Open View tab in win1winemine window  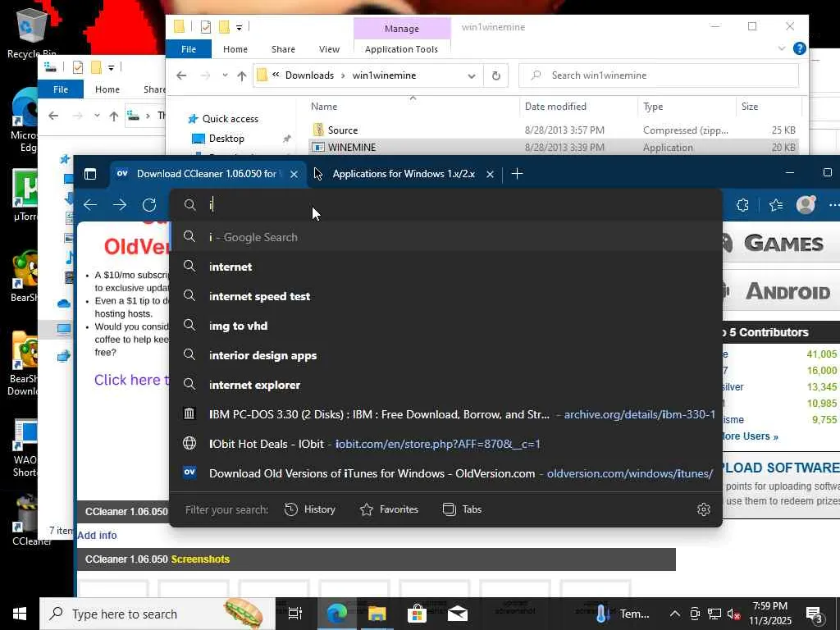[x=330, y=49]
